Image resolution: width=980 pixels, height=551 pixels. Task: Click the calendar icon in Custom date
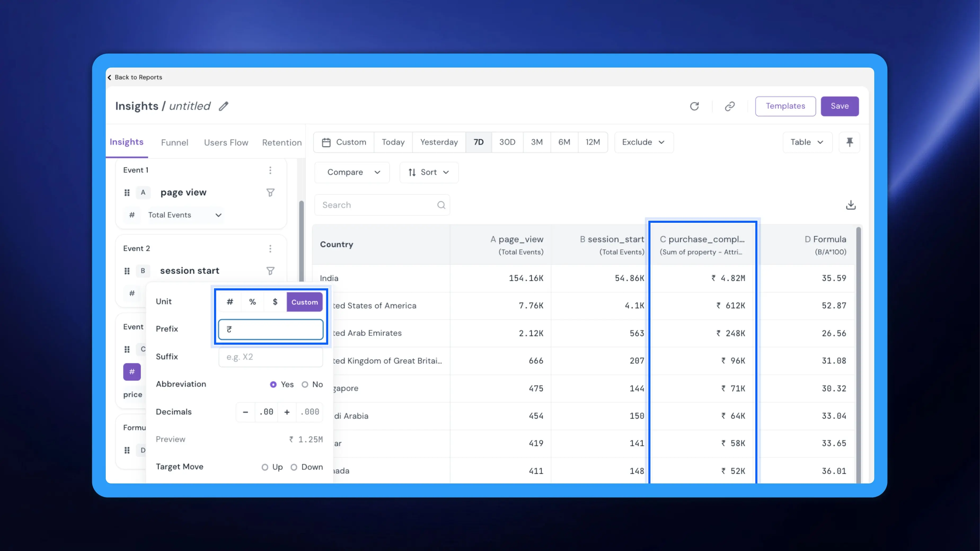pyautogui.click(x=326, y=142)
